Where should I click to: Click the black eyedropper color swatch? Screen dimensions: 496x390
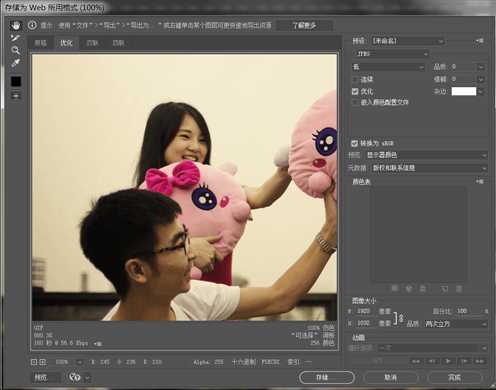(x=16, y=81)
